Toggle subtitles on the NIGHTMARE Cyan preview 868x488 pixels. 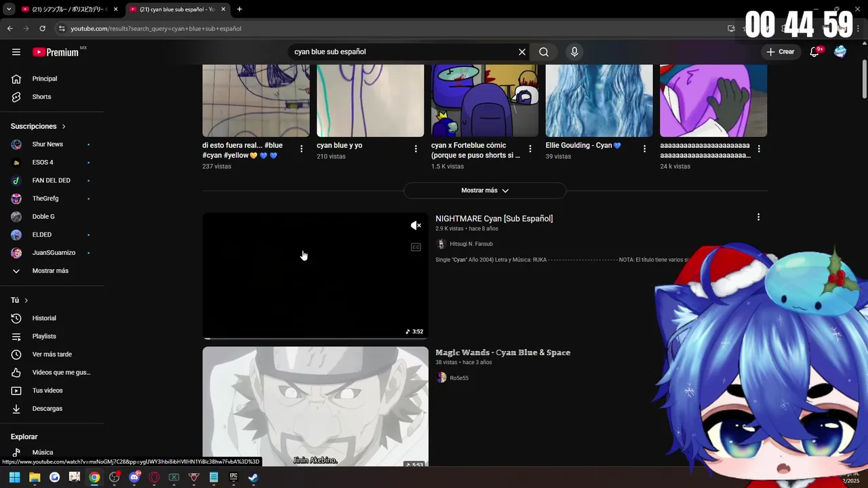pyautogui.click(x=416, y=247)
